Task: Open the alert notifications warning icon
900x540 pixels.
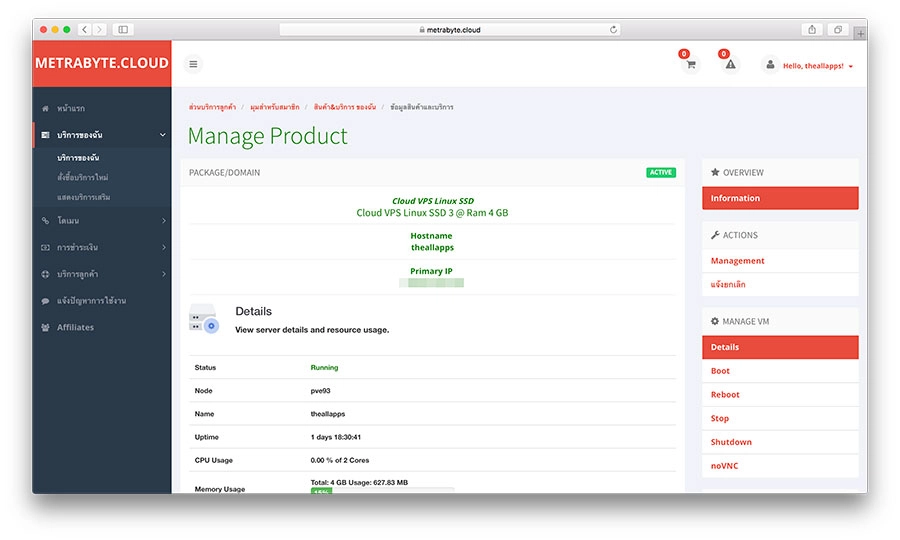Action: click(x=730, y=65)
